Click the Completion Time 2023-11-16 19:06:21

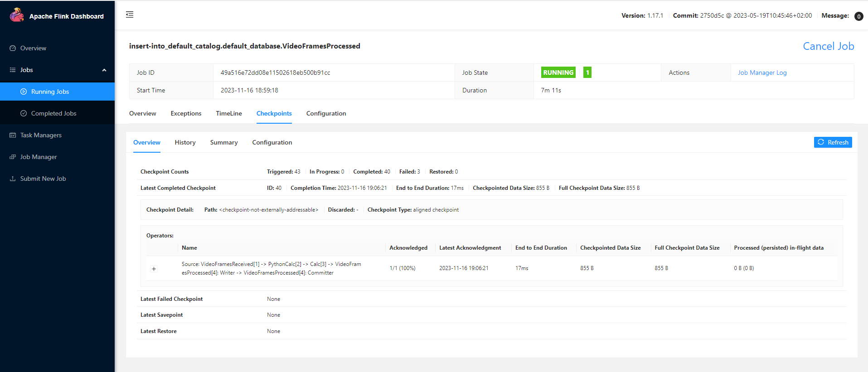point(339,188)
